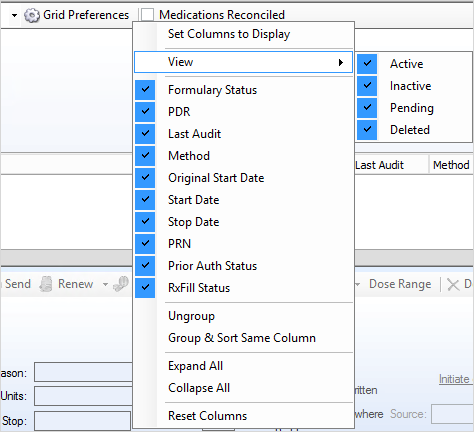
Task: Click the Units input field
Action: pyautogui.click(x=83, y=396)
